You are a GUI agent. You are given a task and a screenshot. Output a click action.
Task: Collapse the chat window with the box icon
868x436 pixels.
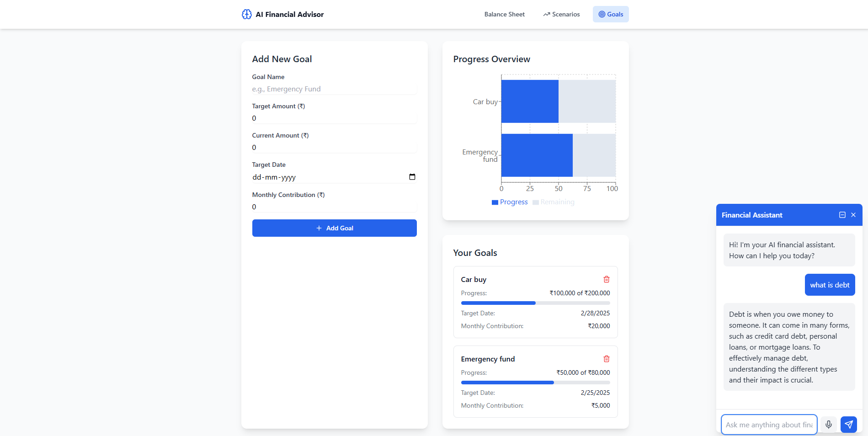click(842, 215)
